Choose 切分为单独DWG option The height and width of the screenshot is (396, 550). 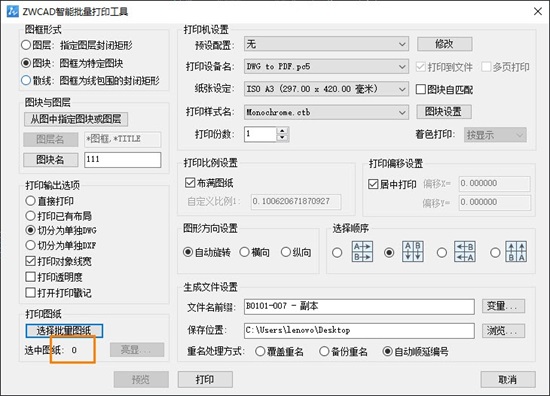tap(31, 230)
